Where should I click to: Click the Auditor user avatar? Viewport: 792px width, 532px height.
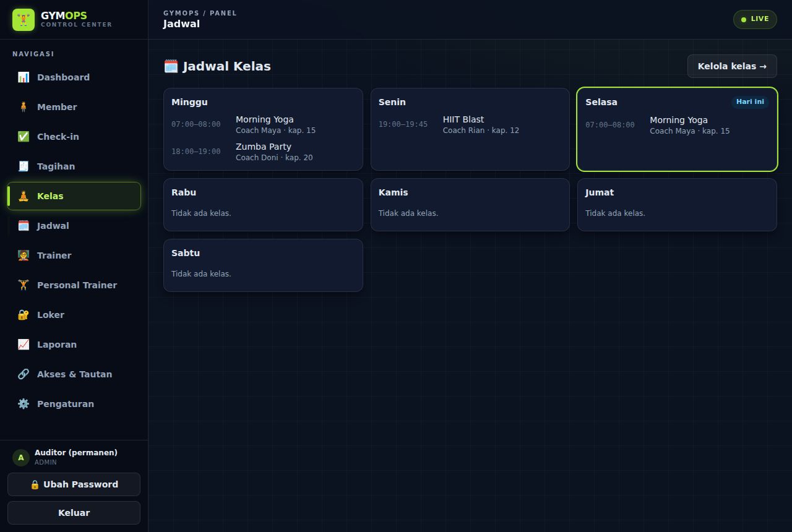click(21, 458)
